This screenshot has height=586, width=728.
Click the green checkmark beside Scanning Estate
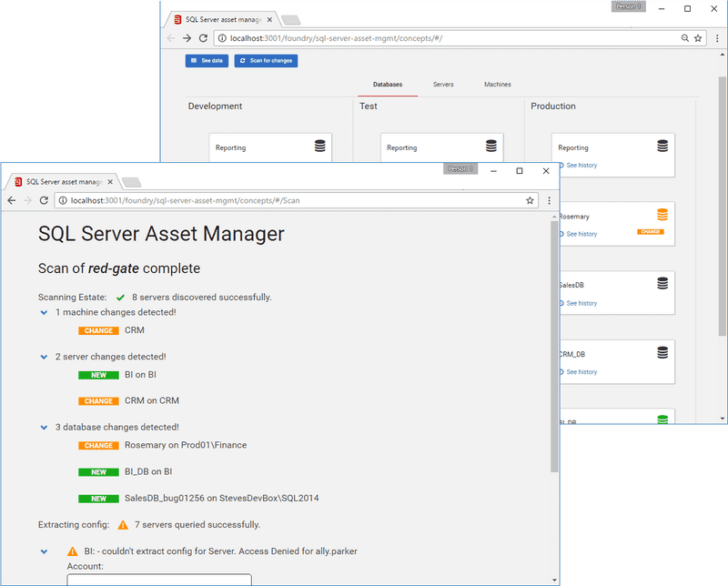click(119, 297)
